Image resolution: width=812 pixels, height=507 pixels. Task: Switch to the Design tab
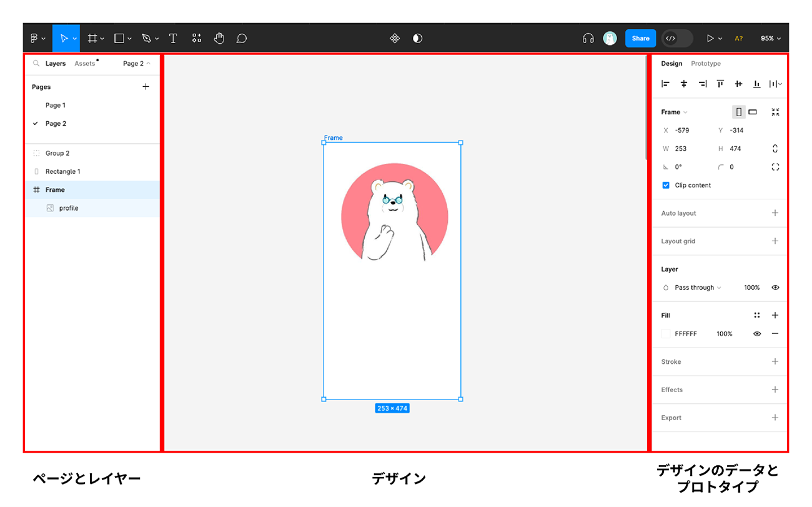[671, 63]
